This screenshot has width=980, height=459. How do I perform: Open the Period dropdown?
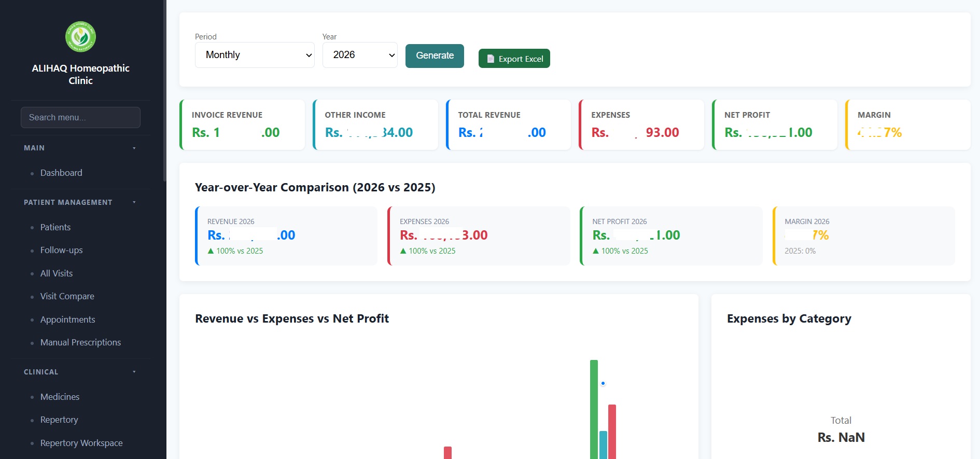click(x=255, y=55)
